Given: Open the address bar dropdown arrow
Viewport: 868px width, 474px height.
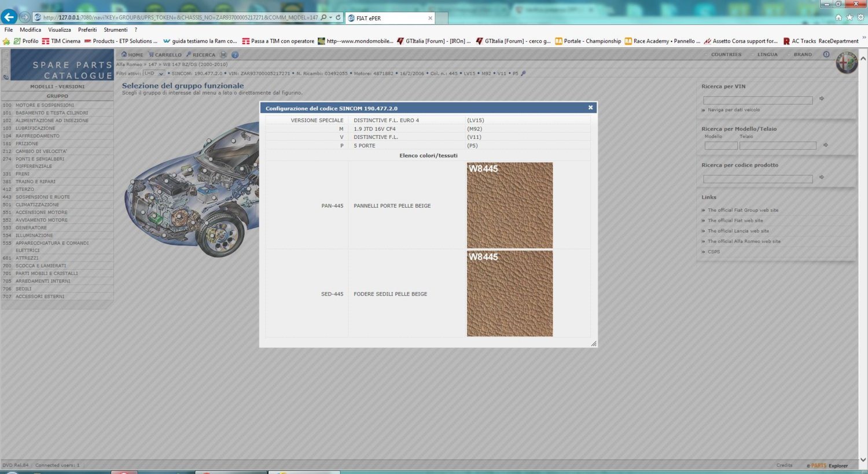Looking at the screenshot, I should coord(330,17).
